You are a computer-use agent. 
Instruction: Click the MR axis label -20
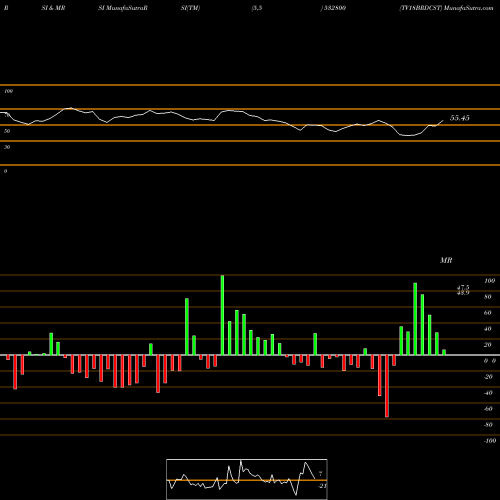click(488, 377)
